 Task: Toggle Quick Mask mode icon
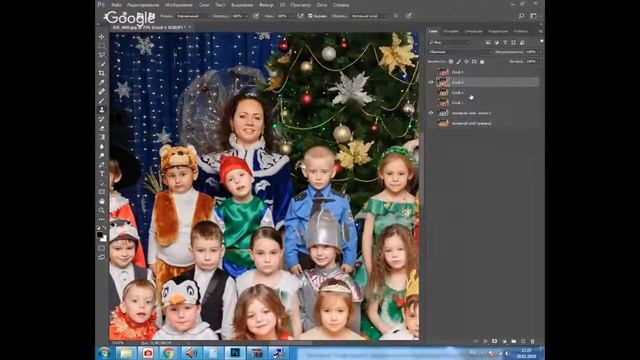point(101,248)
